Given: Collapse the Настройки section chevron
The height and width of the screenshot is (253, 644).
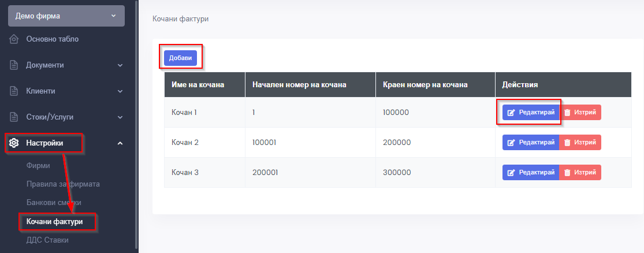Looking at the screenshot, I should (120, 143).
